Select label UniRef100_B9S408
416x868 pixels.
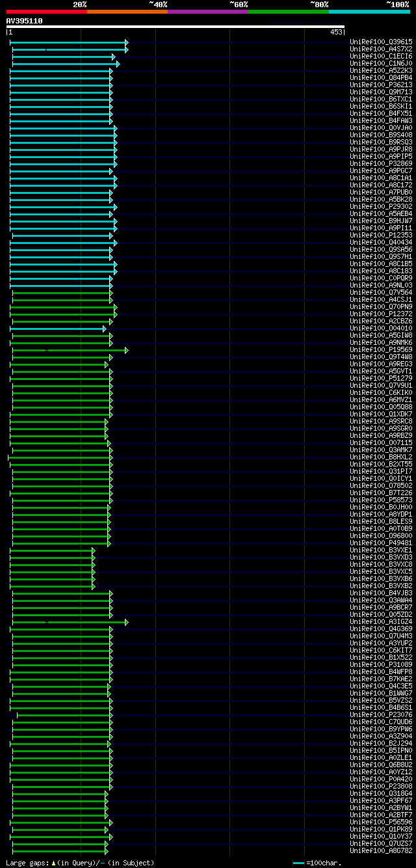pyautogui.click(x=381, y=135)
